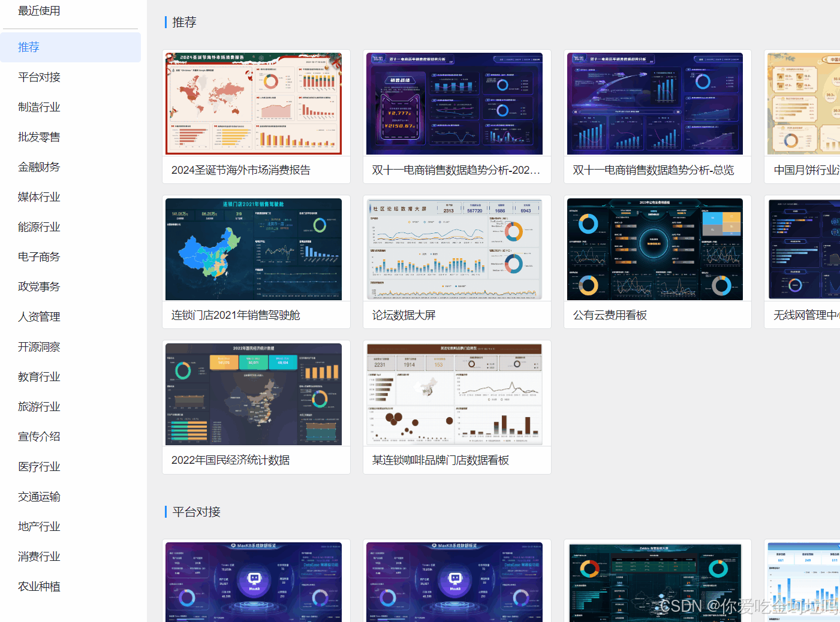Open the 某连锁咖啡品牌门店数据看板 thumbnail
The width and height of the screenshot is (840, 622).
[454, 394]
